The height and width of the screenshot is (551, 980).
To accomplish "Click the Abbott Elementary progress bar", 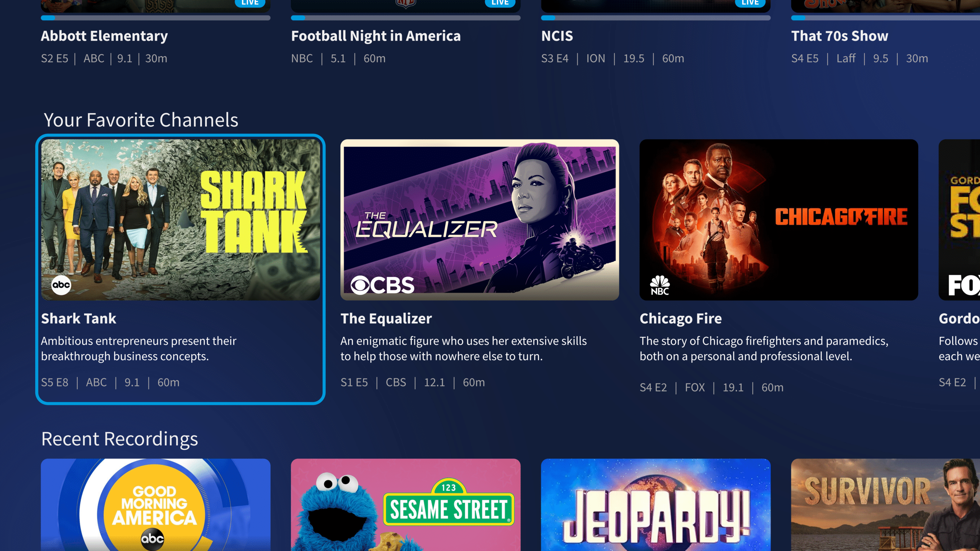I will pos(156,18).
